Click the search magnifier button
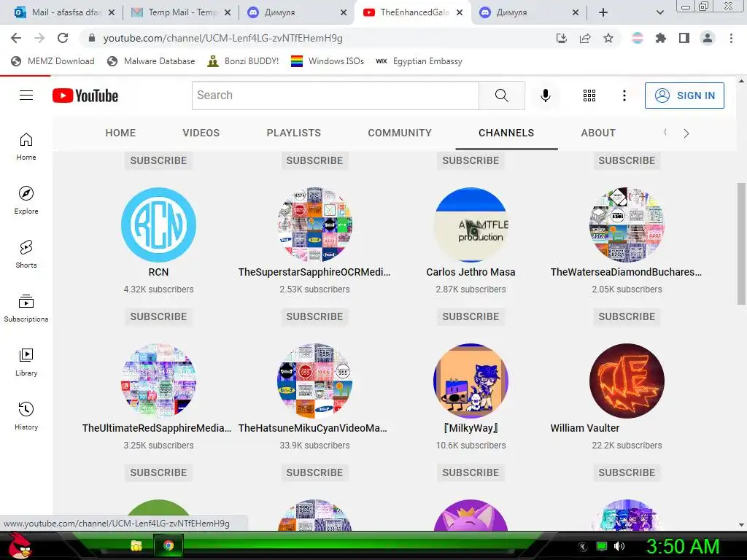747x560 pixels. click(502, 96)
